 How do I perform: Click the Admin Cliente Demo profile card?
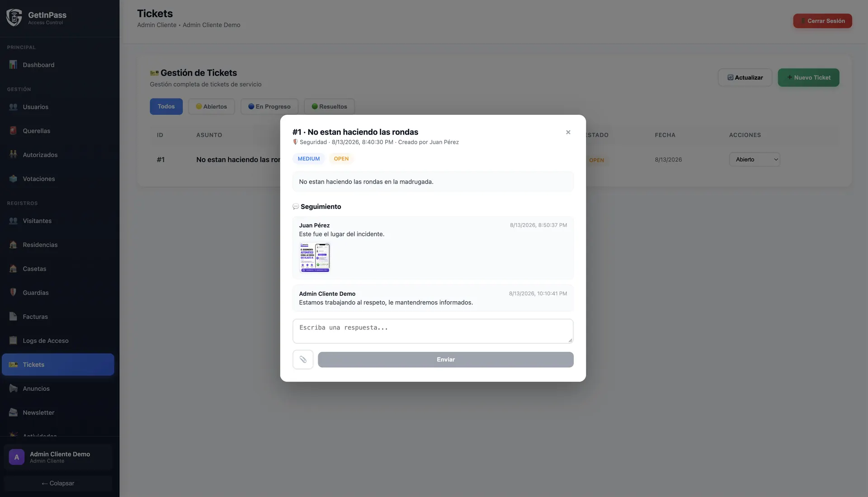tap(58, 457)
